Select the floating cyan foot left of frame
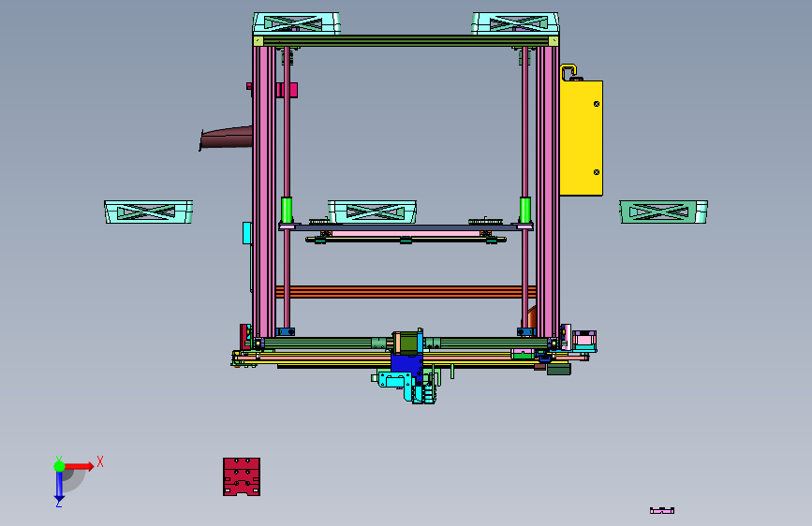Viewport: 812px width, 526px height. pos(148,212)
